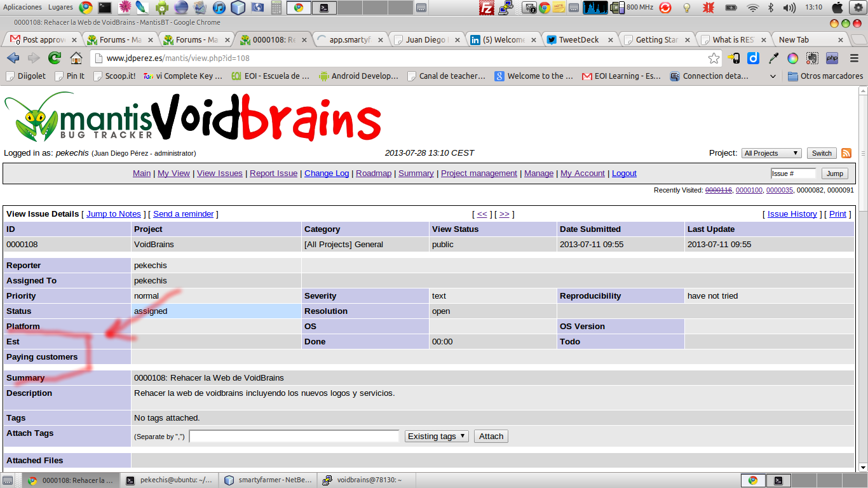Screen dimensions: 868x488
Task: Follow the Send a reminder link
Action: coord(184,213)
